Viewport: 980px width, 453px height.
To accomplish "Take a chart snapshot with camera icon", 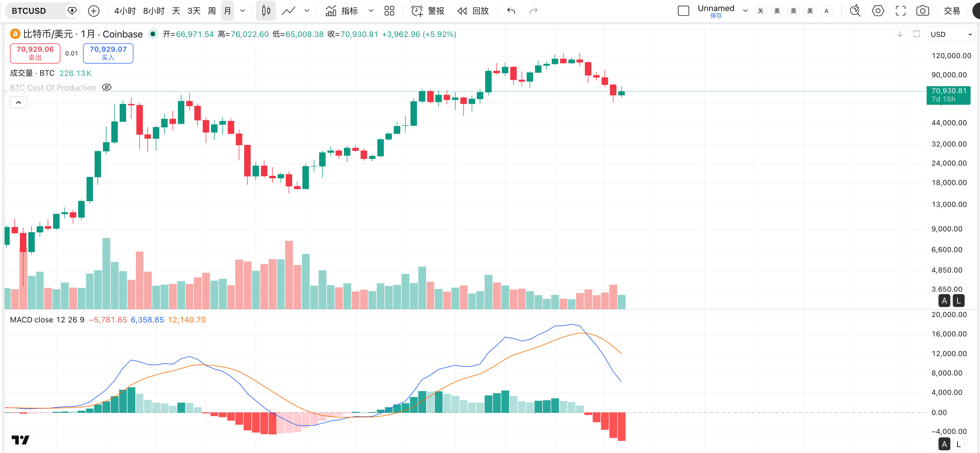I will [922, 11].
